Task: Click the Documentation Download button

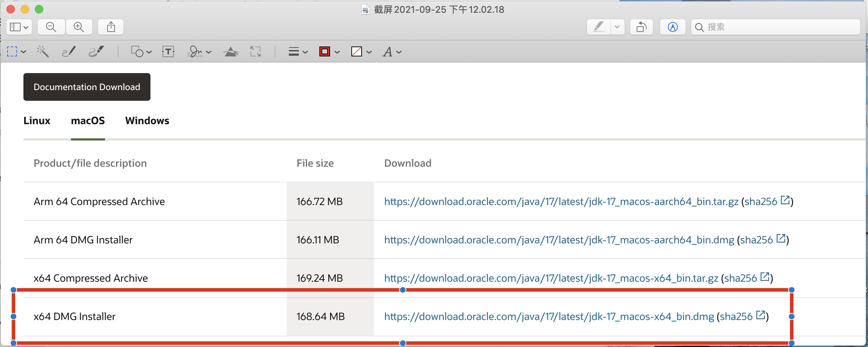Action: click(x=87, y=87)
